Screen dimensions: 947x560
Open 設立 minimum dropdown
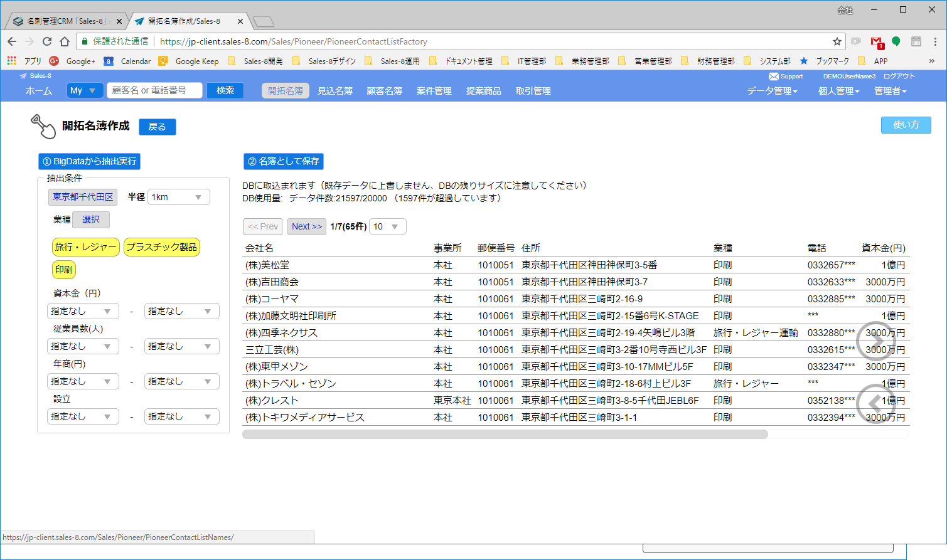tap(83, 416)
